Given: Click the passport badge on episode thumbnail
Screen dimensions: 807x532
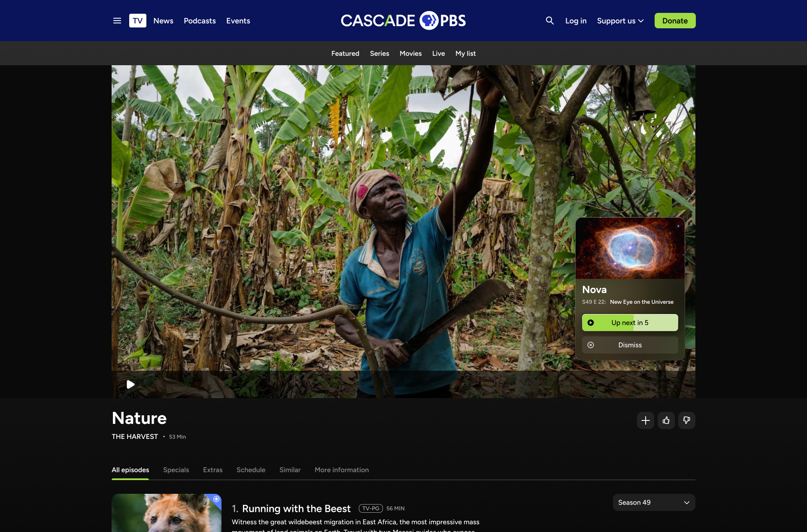Looking at the screenshot, I should (x=216, y=499).
